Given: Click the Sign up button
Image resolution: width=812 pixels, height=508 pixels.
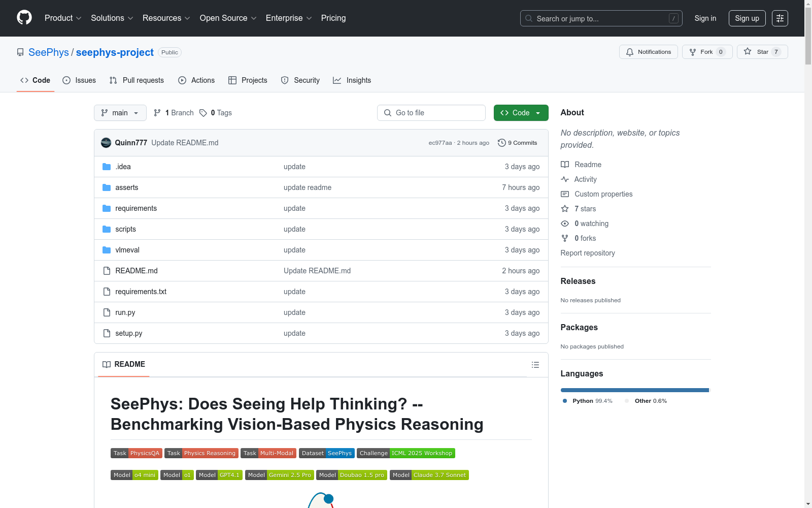Looking at the screenshot, I should pyautogui.click(x=747, y=18).
